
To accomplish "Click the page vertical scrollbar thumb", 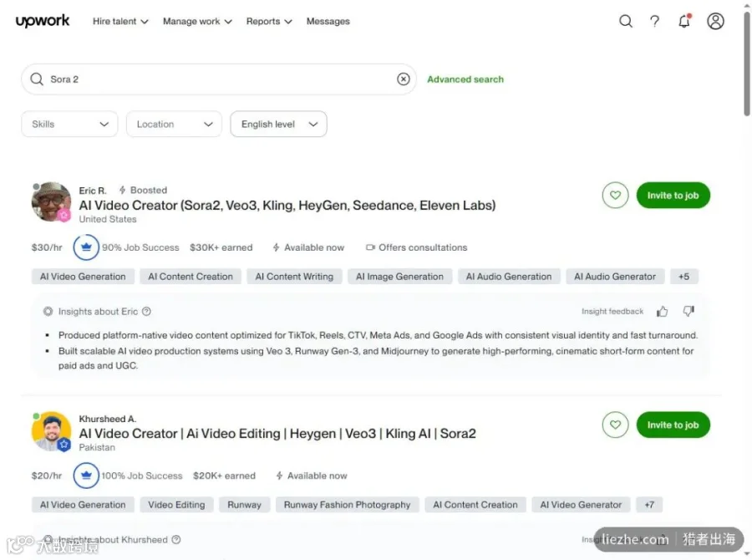I will pos(747,63).
